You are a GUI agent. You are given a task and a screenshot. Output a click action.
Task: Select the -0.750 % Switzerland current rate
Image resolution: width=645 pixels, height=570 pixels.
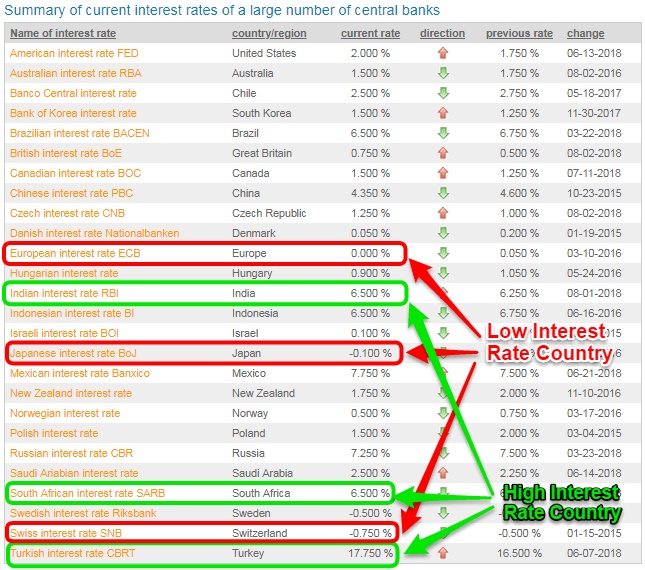tap(370, 533)
